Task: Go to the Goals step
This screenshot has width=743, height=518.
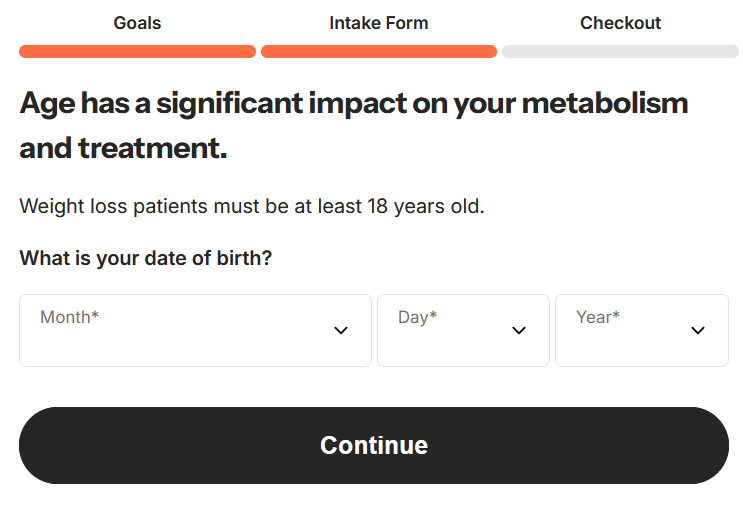Action: pos(138,23)
